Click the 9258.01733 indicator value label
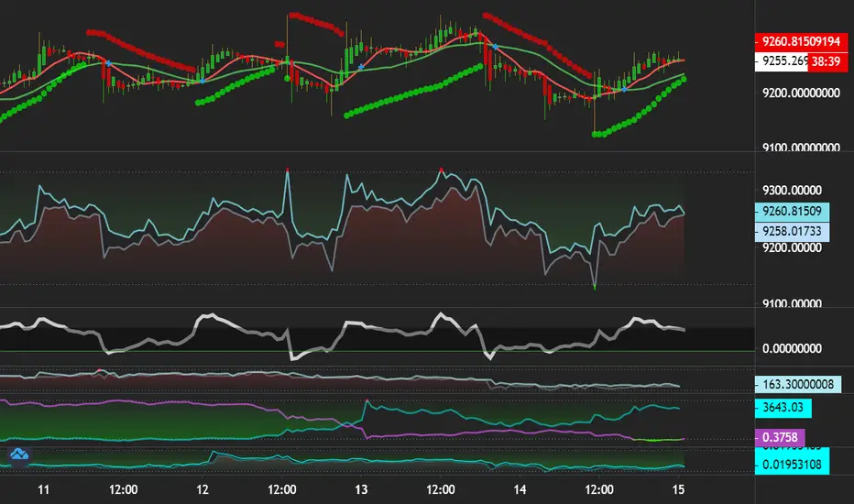The width and height of the screenshot is (854, 504). tap(792, 232)
